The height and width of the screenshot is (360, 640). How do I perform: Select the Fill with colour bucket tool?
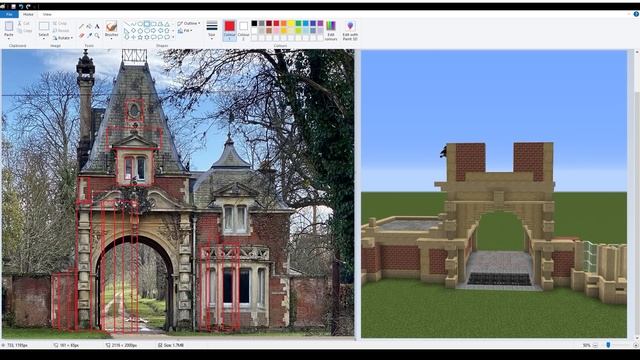pyautogui.click(x=89, y=27)
